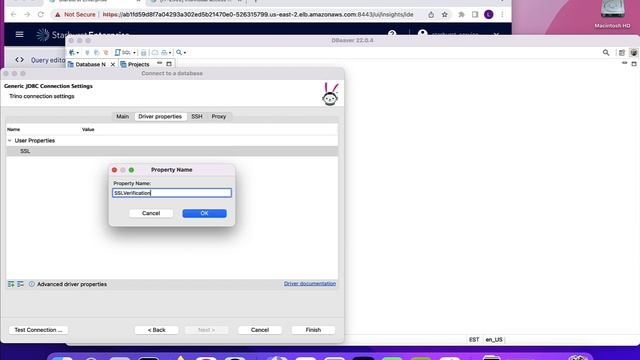Screen dimensions: 640x360
Task: Click DBeaver connect toolbar icon
Action: pos(87,53)
